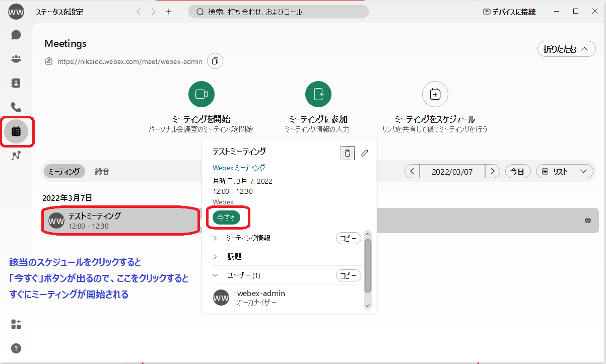Click the popup scrollbar up arrow

[x=367, y=235]
